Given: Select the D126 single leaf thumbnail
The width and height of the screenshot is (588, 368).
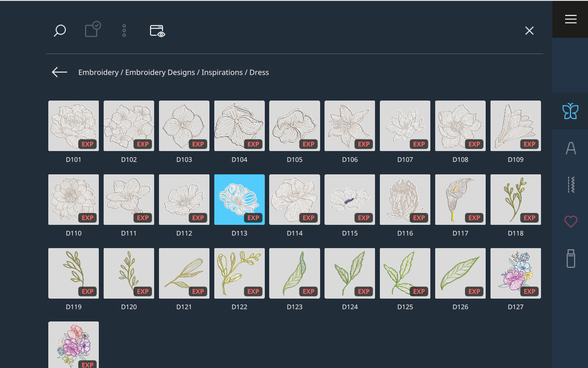Looking at the screenshot, I should click(460, 274).
